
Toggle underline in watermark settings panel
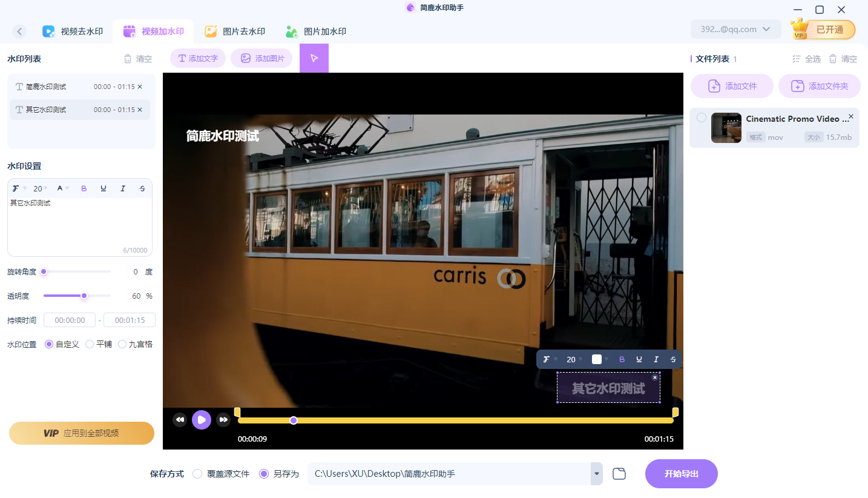tap(104, 188)
